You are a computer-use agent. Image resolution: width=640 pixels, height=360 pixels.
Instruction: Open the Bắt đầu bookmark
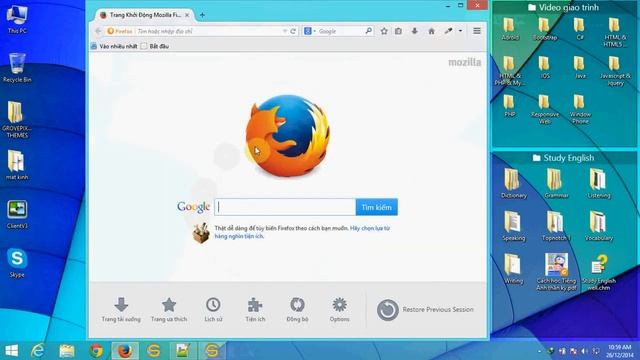tap(155, 46)
